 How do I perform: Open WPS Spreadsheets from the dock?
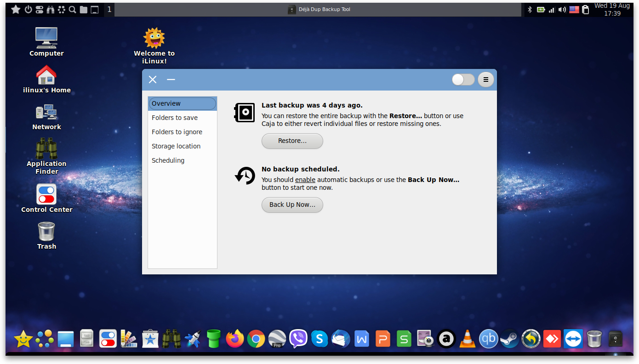click(404, 339)
